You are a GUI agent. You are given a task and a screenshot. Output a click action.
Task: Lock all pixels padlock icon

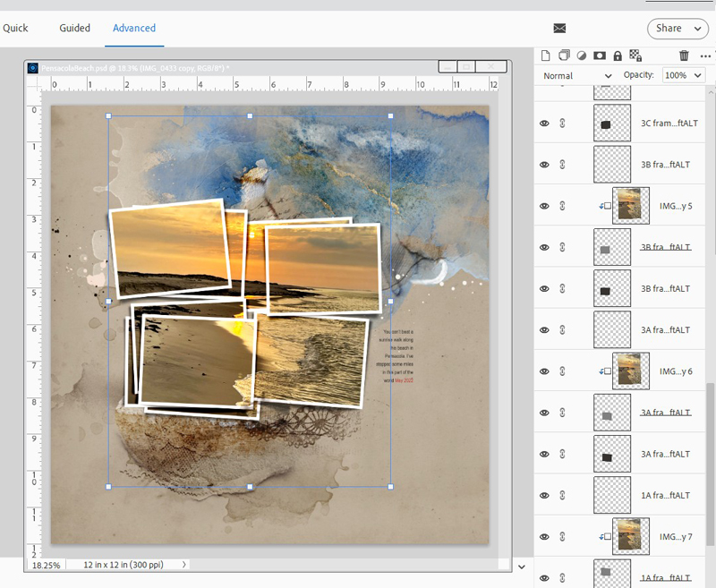(618, 55)
